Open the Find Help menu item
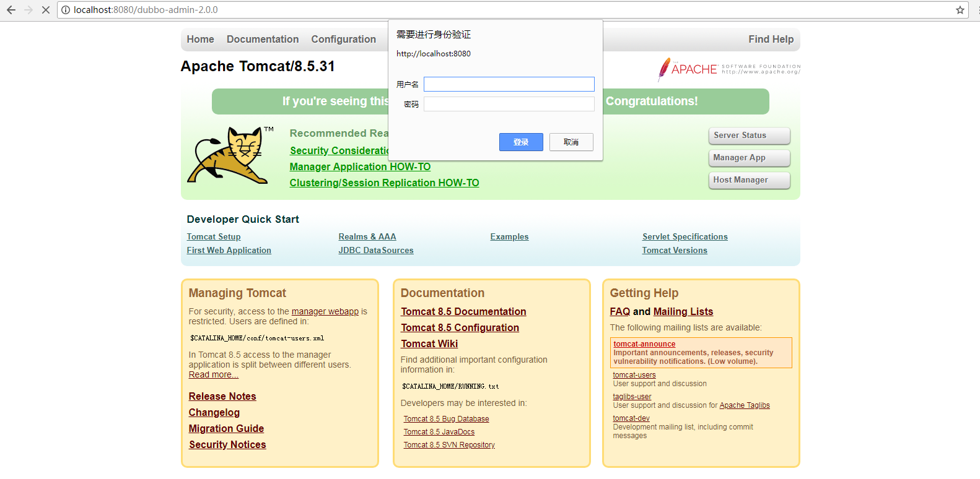 [x=771, y=39]
